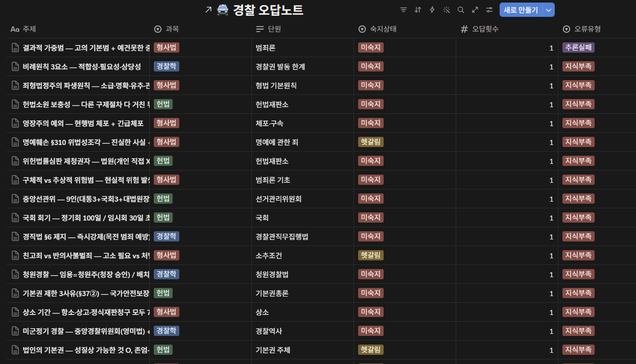The image size is (636, 364).
Task: Click page icon of 경직법 §6 제지 row
Action: tap(15, 236)
